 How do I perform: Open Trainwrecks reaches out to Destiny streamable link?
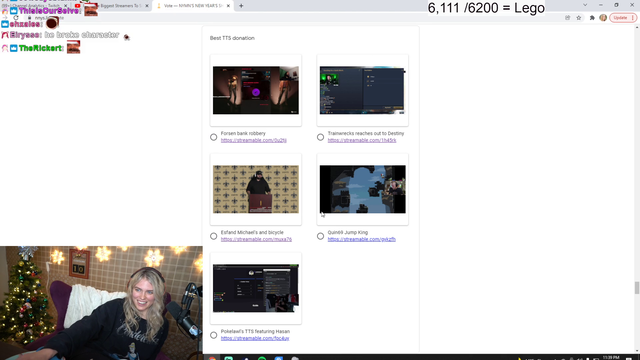pos(362,140)
